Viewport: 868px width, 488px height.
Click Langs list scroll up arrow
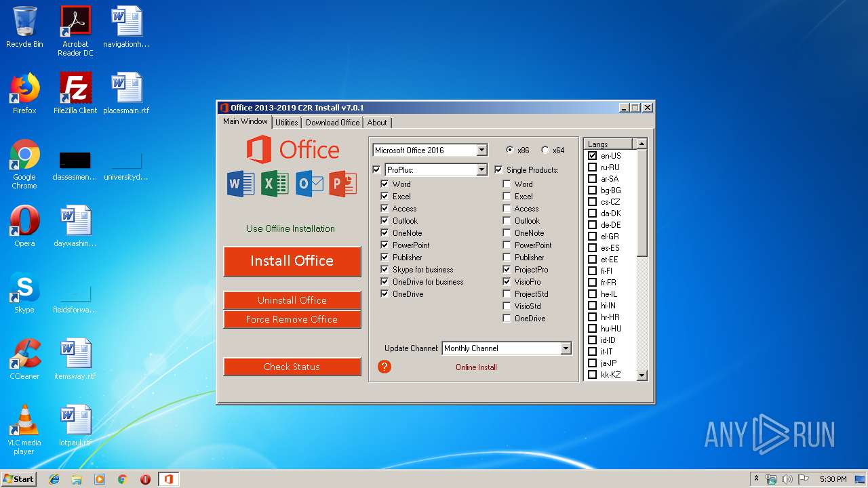[642, 144]
